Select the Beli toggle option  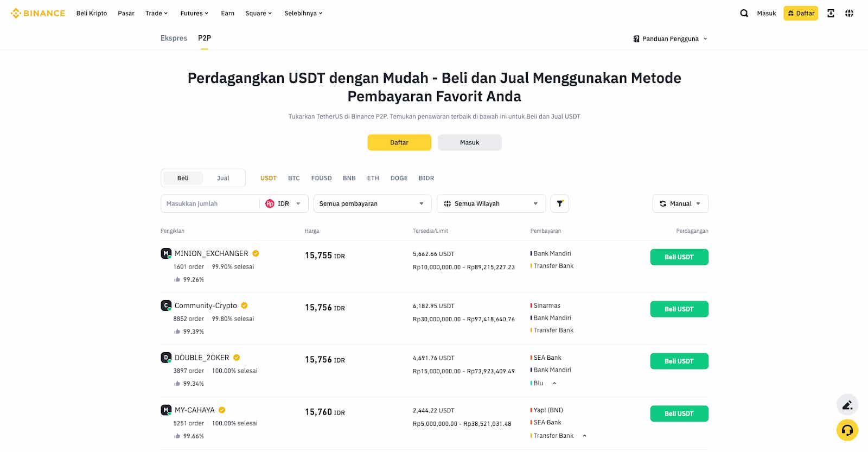183,178
